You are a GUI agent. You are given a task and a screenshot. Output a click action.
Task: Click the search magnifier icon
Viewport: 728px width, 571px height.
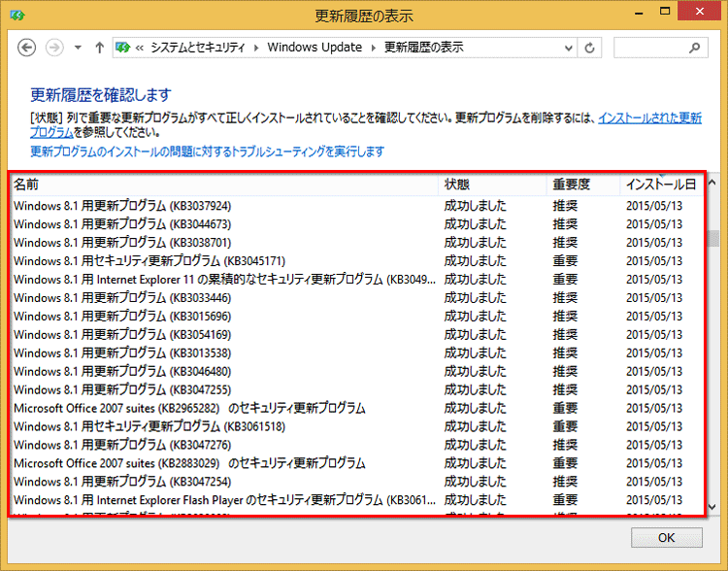[694, 48]
